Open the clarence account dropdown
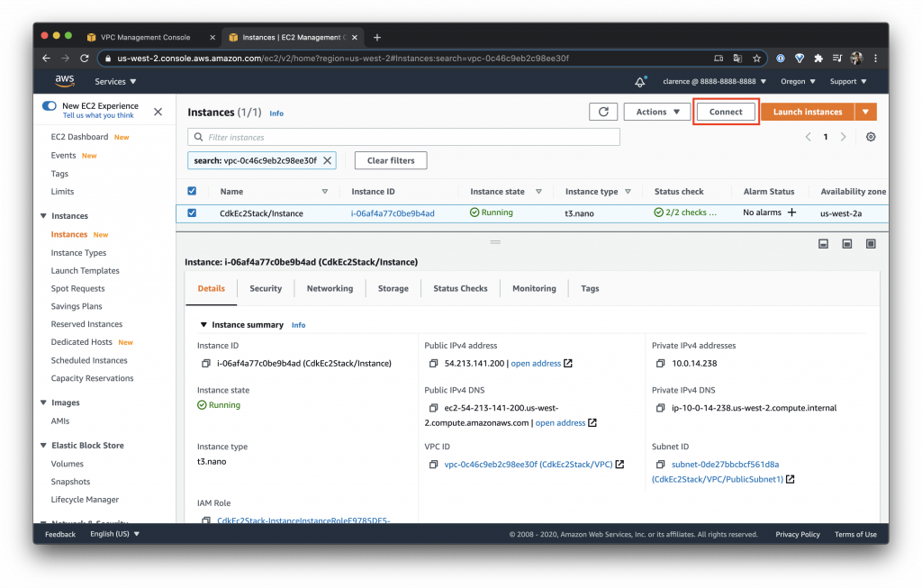 [x=714, y=81]
